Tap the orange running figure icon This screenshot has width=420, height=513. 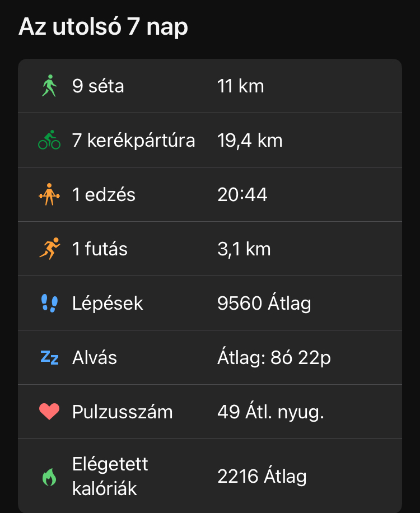point(49,249)
